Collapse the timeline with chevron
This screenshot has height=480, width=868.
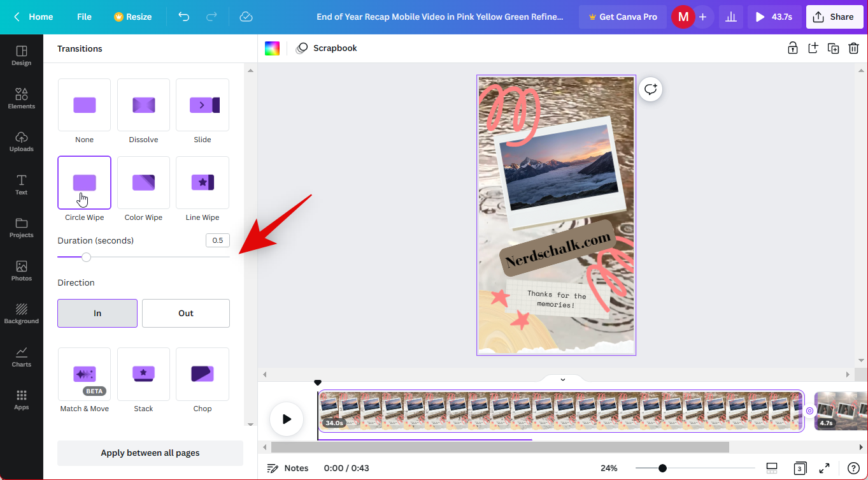click(x=563, y=379)
